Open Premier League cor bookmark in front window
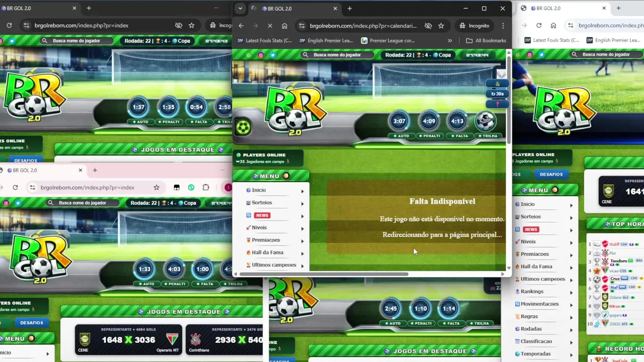This screenshot has width=644, height=362. pos(387,41)
